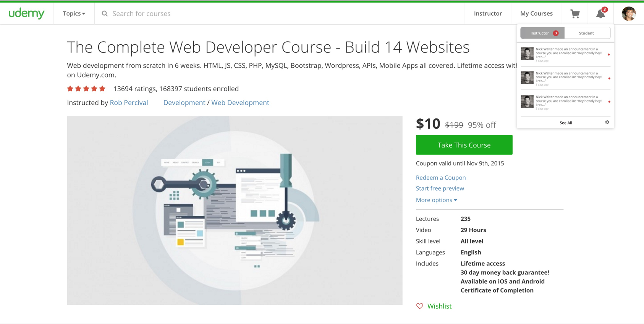The image size is (644, 324).
Task: Add course to Wishlist via heart icon
Action: 420,306
